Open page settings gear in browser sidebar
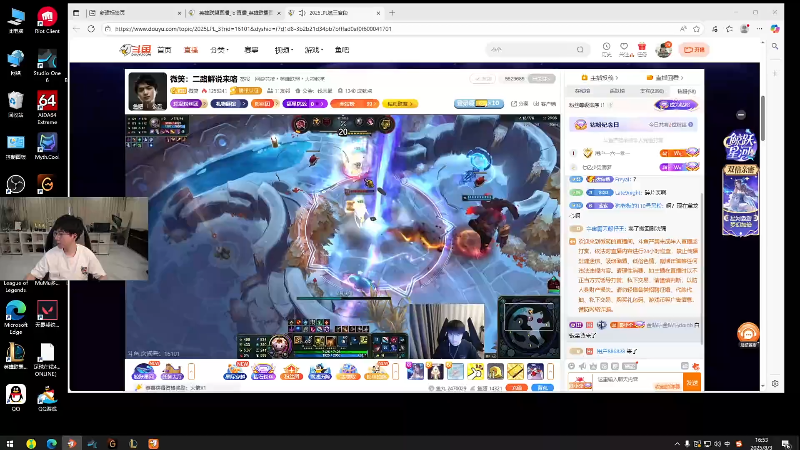Screen dimensions: 800x450 (x=775, y=384)
